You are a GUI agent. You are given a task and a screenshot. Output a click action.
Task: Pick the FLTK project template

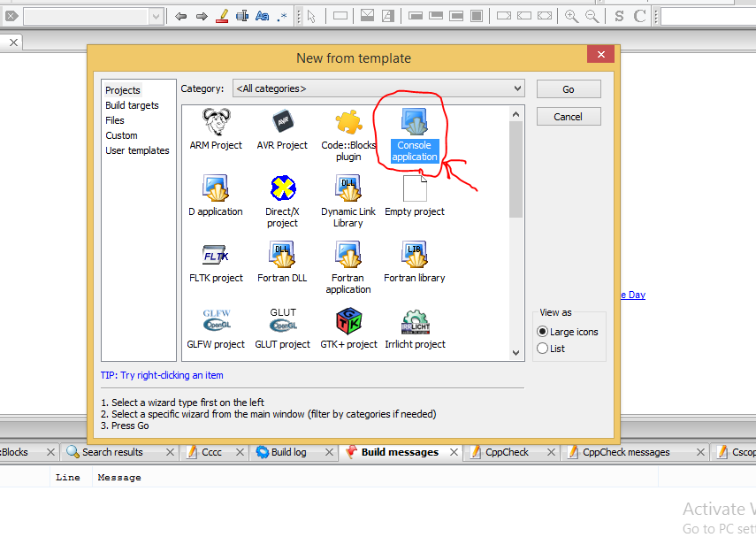216,263
